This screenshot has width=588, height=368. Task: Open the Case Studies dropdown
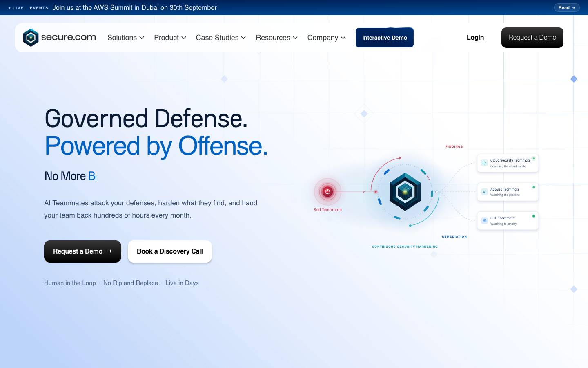[x=221, y=38]
